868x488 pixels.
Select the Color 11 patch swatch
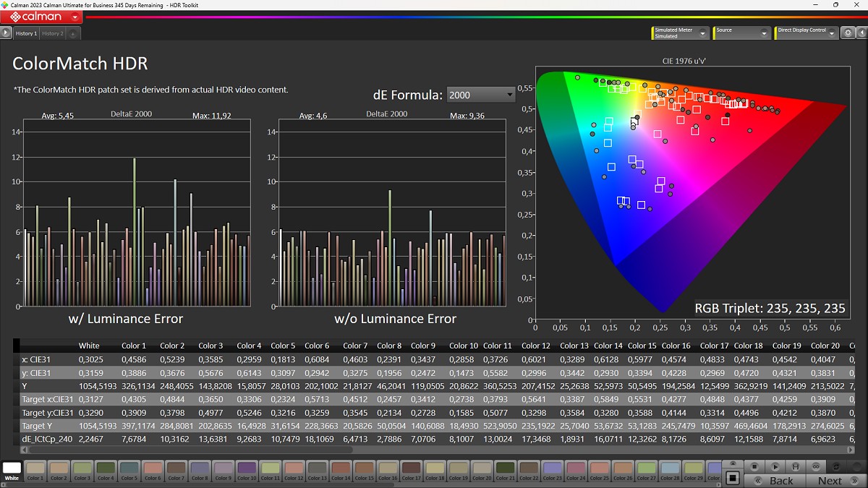(271, 470)
